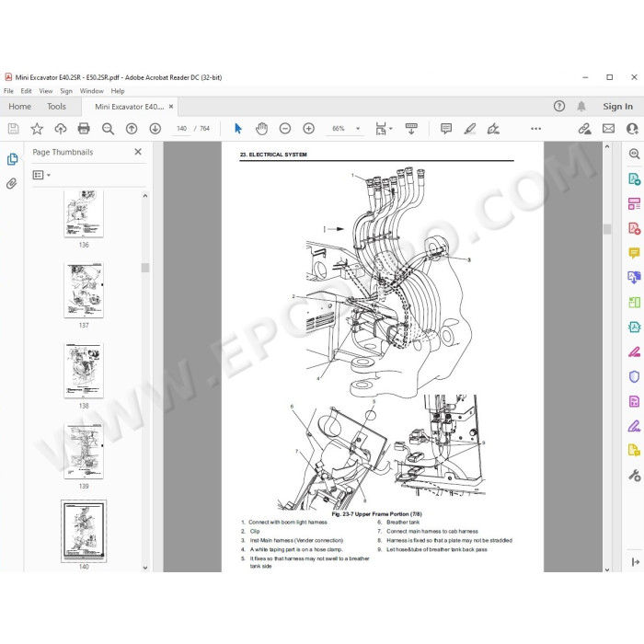Image resolution: width=644 pixels, height=644 pixels.
Task: Open the Help menu
Action: click(x=118, y=91)
